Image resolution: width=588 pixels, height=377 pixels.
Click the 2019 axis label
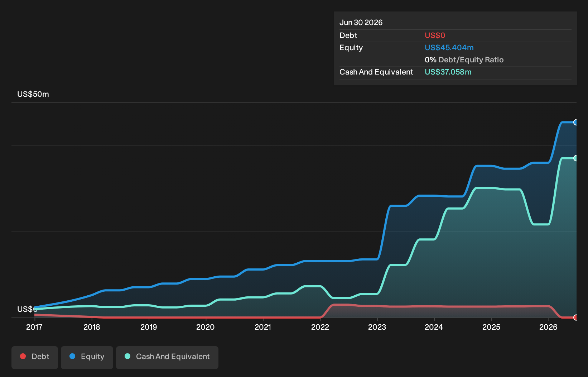(x=149, y=327)
